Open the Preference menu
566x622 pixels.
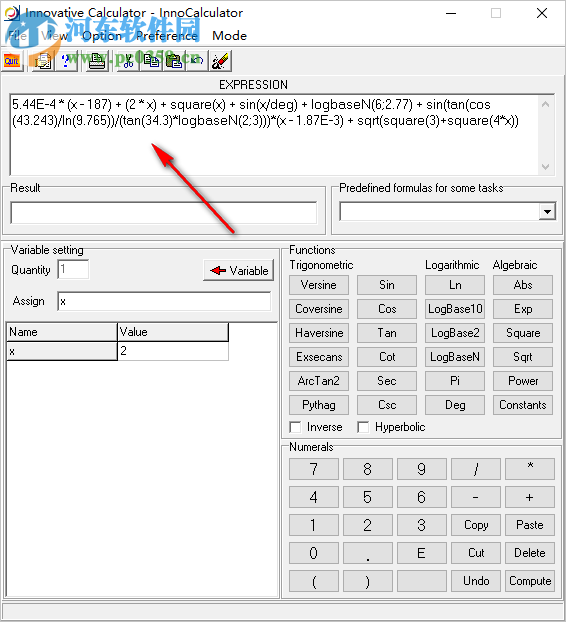(x=167, y=36)
